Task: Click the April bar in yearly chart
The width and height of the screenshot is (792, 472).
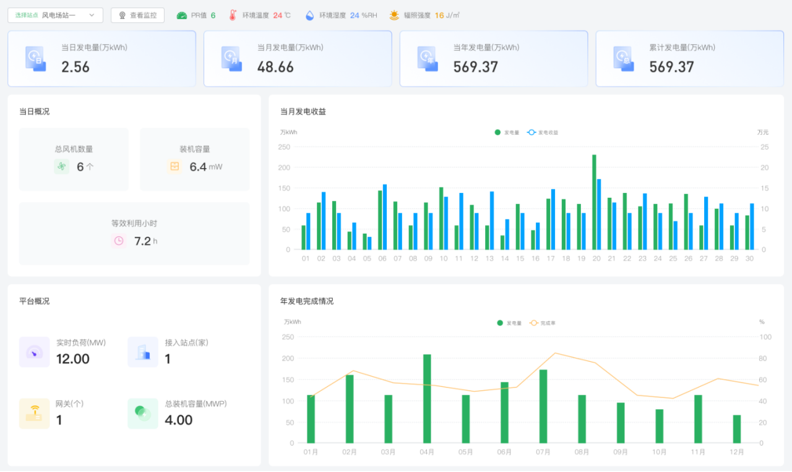Action: coord(427,399)
